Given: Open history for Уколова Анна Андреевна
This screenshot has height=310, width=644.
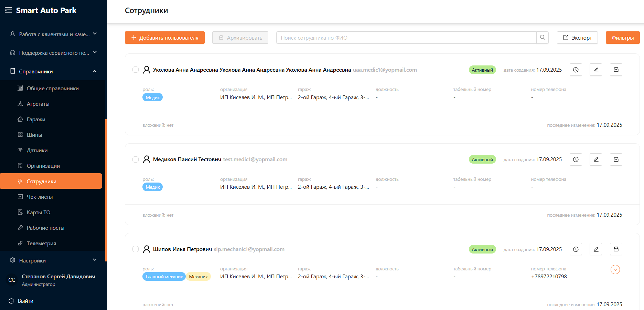Looking at the screenshot, I should (x=576, y=70).
